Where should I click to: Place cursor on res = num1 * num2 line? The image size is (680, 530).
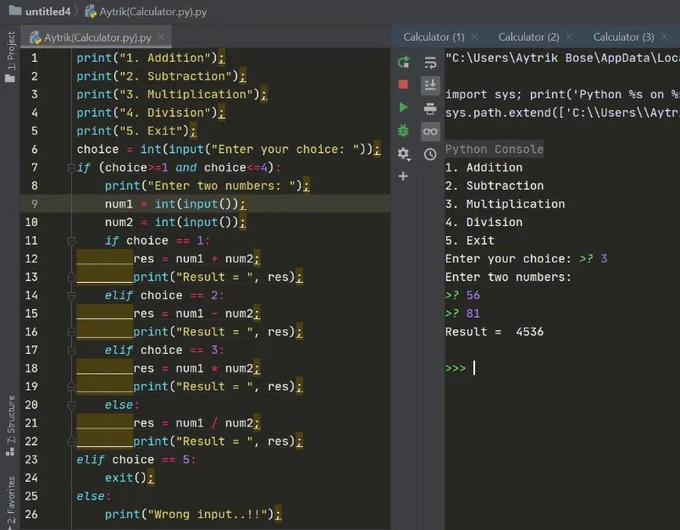(x=196, y=368)
